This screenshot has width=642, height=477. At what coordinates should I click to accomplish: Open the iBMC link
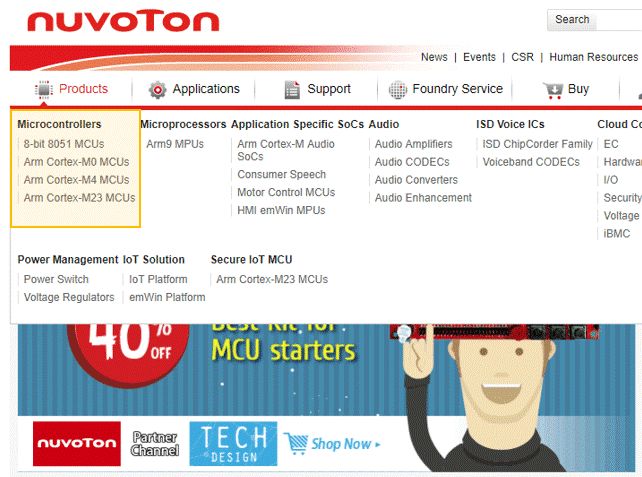pyautogui.click(x=617, y=234)
